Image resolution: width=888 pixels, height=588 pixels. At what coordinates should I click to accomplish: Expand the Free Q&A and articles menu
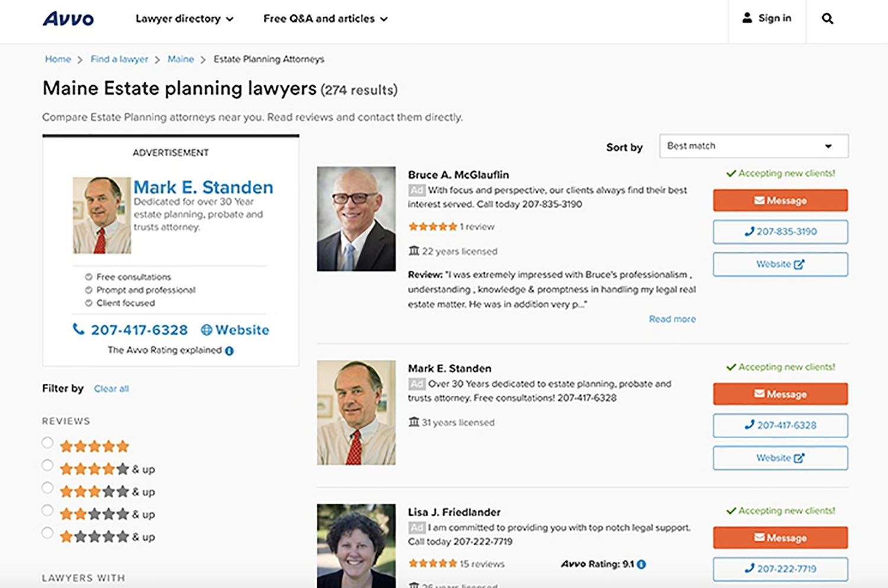click(325, 18)
